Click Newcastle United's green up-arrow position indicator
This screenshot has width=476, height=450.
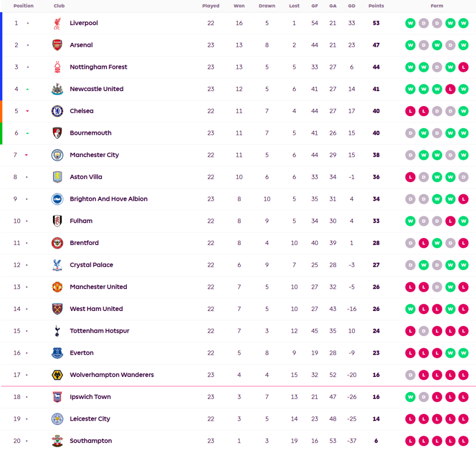coord(27,89)
